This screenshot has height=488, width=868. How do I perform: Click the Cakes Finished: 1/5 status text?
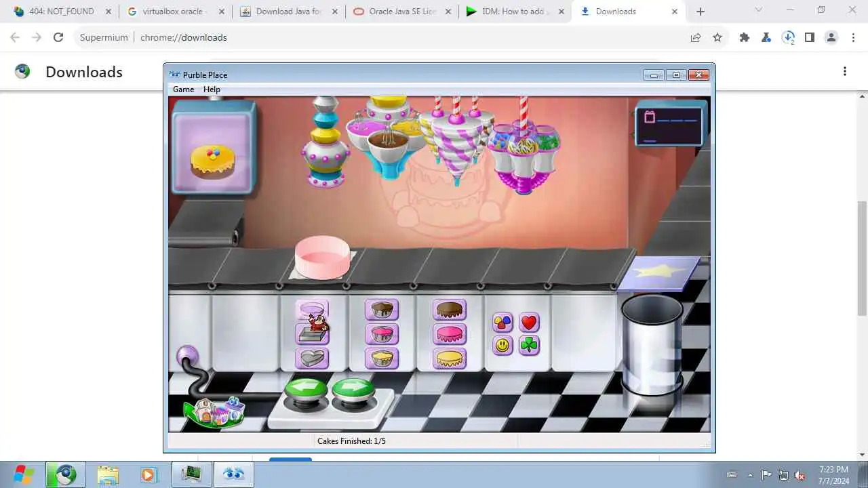(351, 441)
